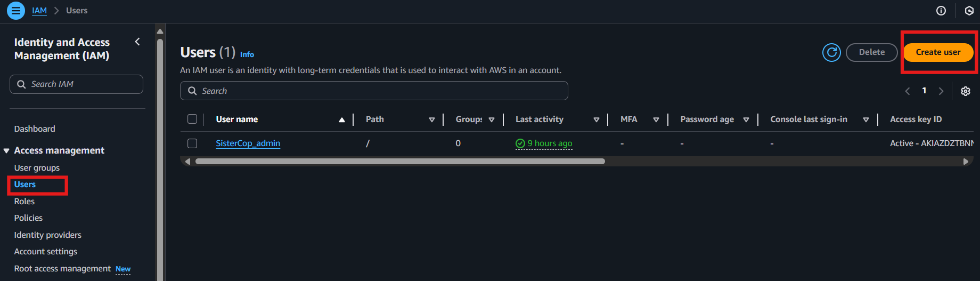Open Account settings in sidebar
980x281 pixels.
(46, 252)
